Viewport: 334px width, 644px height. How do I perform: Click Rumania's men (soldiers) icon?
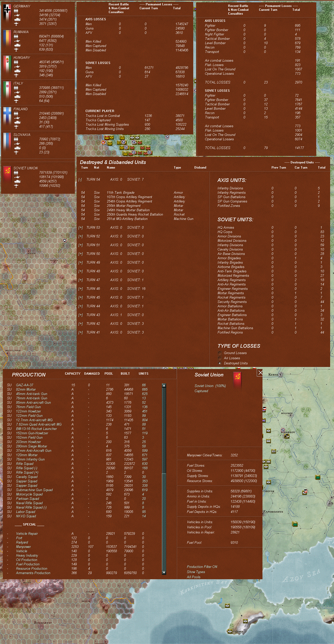[x=16, y=36]
